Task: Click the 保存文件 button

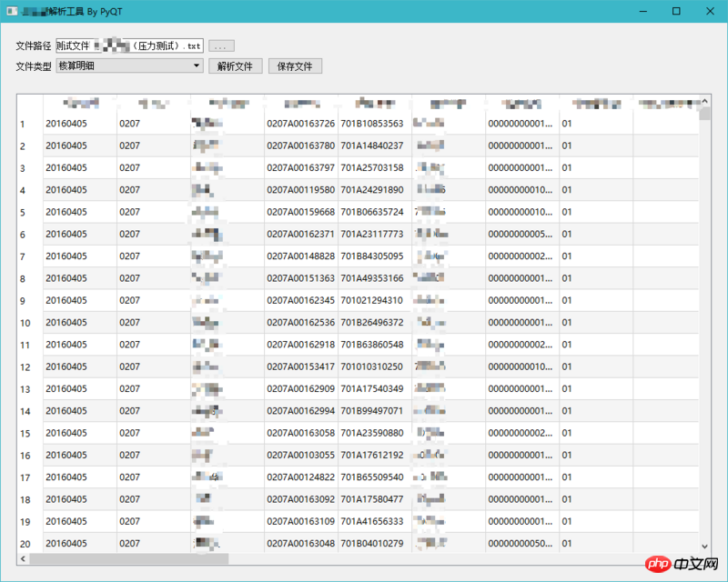Action: pyautogui.click(x=295, y=66)
